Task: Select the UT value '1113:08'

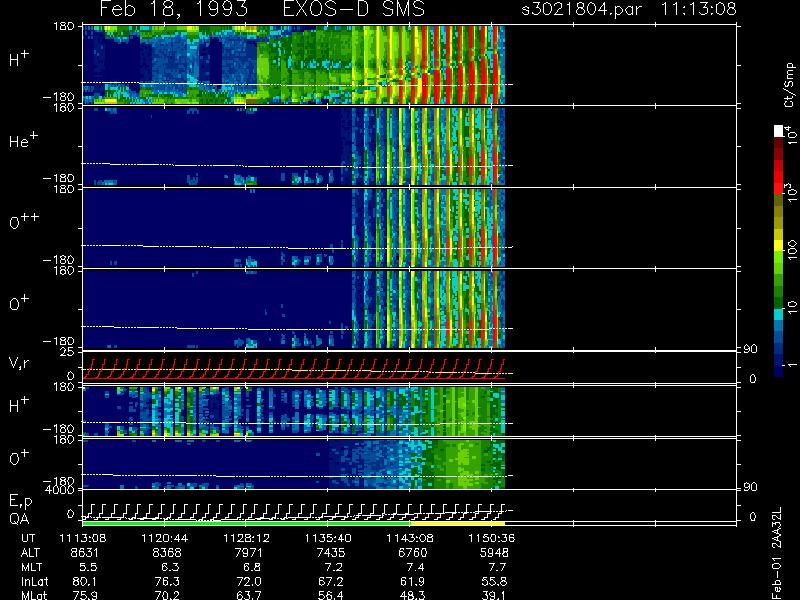Action: (82, 538)
